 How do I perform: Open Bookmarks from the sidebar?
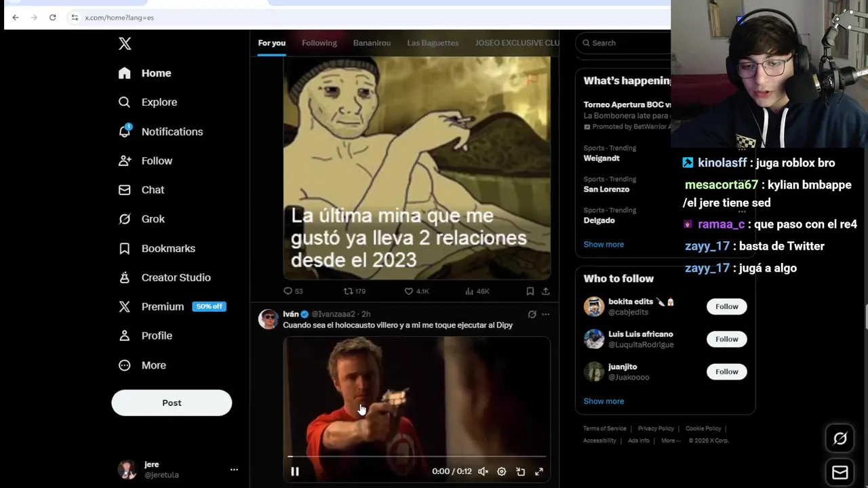pyautogui.click(x=157, y=248)
